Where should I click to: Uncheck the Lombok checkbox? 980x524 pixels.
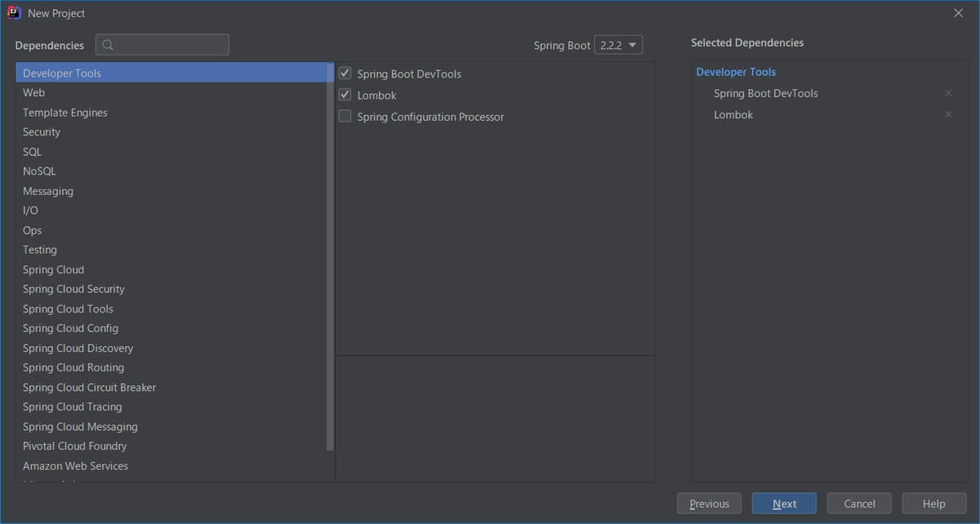(345, 95)
